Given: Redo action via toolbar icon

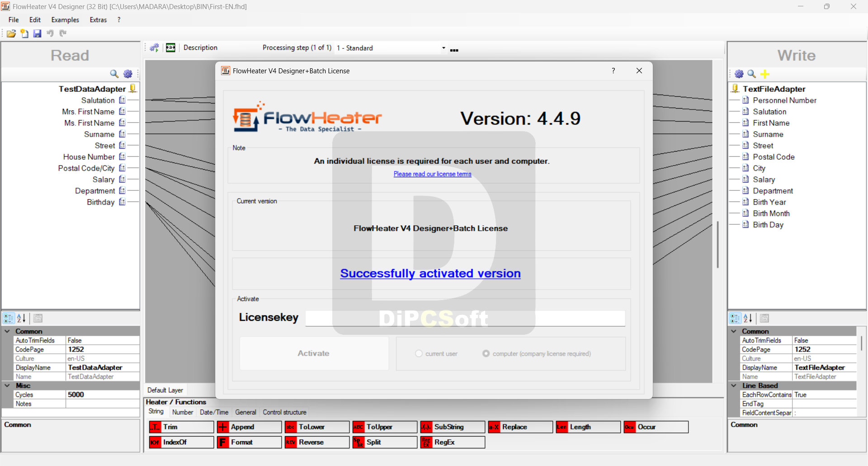Looking at the screenshot, I should (63, 33).
